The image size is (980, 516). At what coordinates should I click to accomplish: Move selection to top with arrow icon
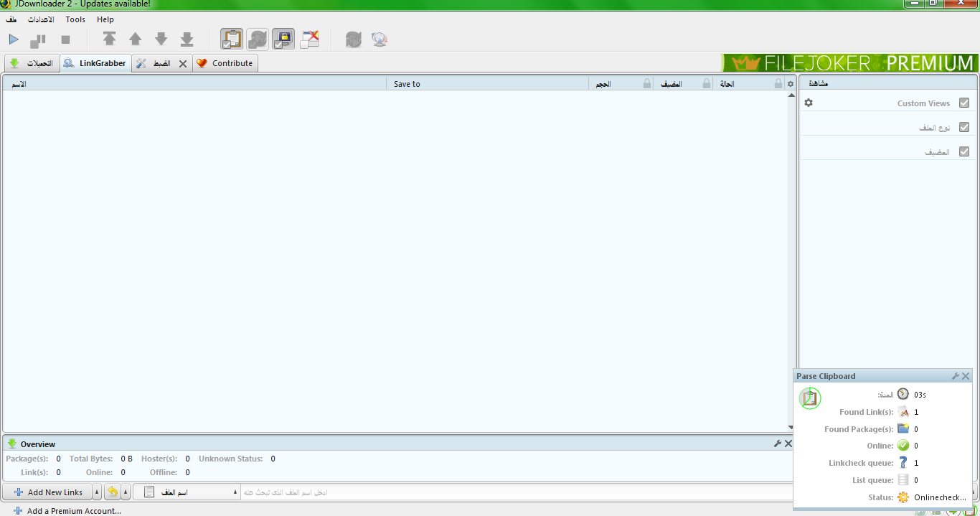pyautogui.click(x=109, y=39)
